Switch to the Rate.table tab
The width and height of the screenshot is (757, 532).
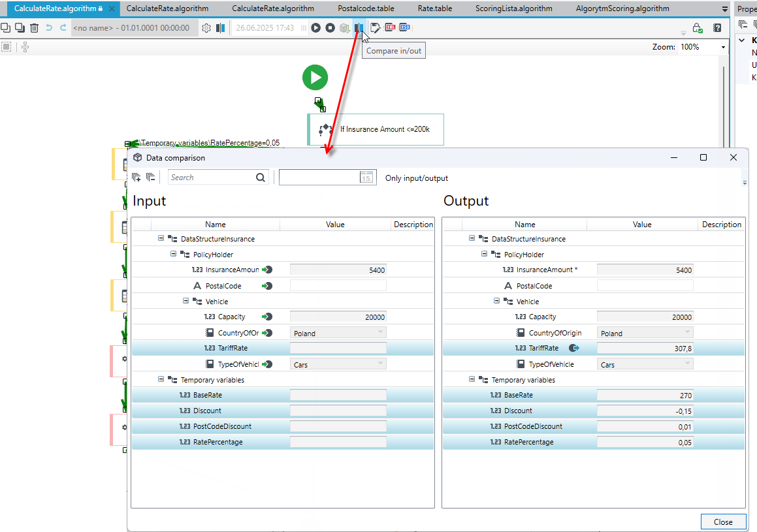[x=435, y=8]
